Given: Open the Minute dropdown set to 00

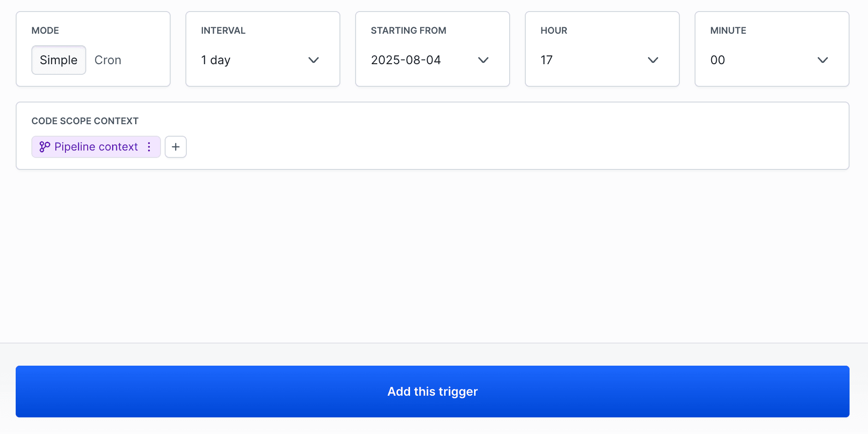Looking at the screenshot, I should pos(761,60).
